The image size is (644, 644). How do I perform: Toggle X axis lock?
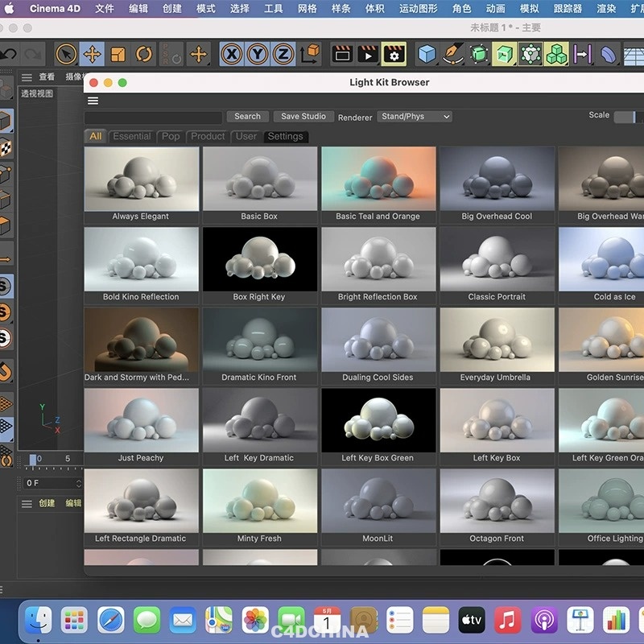pyautogui.click(x=232, y=54)
